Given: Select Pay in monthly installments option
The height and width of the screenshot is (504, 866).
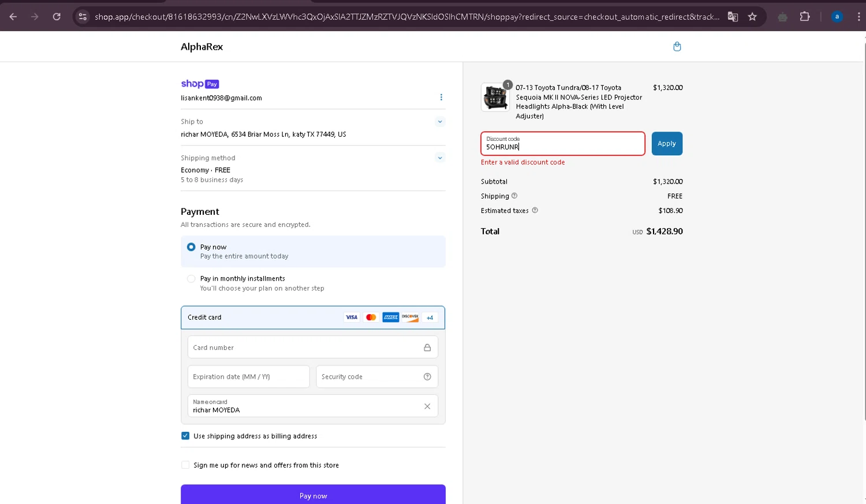Looking at the screenshot, I should click(x=191, y=278).
